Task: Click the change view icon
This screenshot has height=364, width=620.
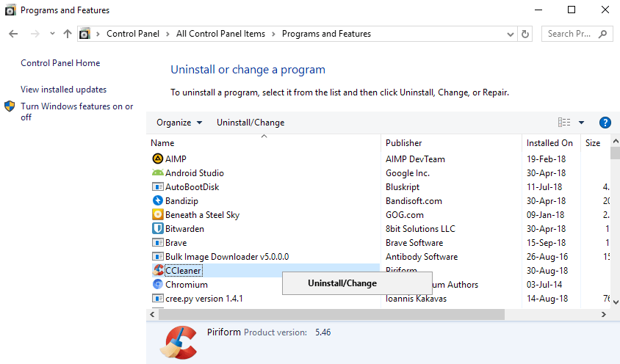Action: point(564,123)
